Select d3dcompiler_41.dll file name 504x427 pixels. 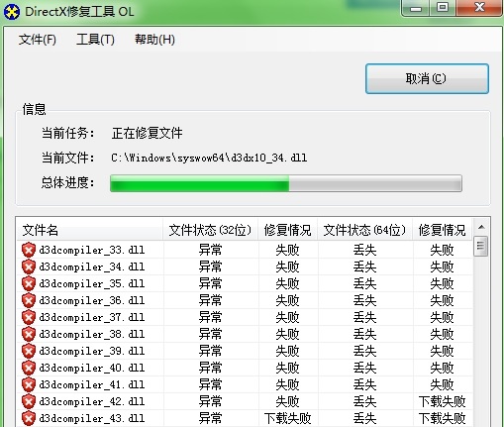click(x=92, y=384)
